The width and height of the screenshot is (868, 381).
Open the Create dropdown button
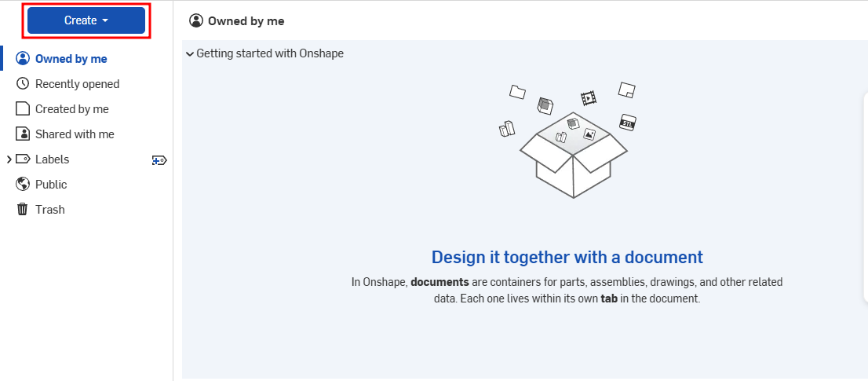coord(86,20)
